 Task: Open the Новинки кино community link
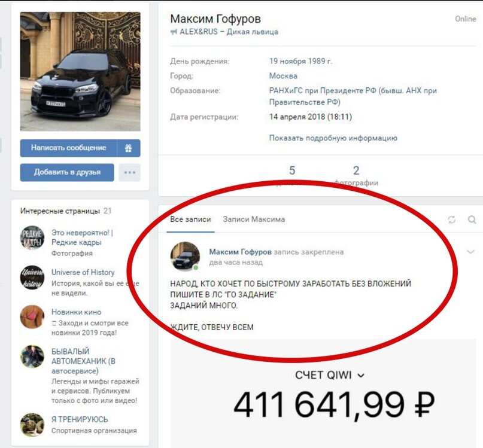(x=76, y=312)
